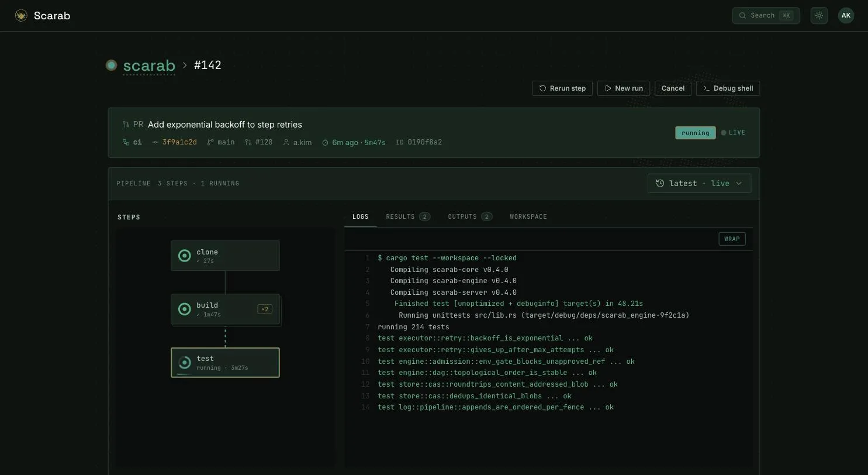Switch to the LOGS tab
868x475 pixels.
360,217
